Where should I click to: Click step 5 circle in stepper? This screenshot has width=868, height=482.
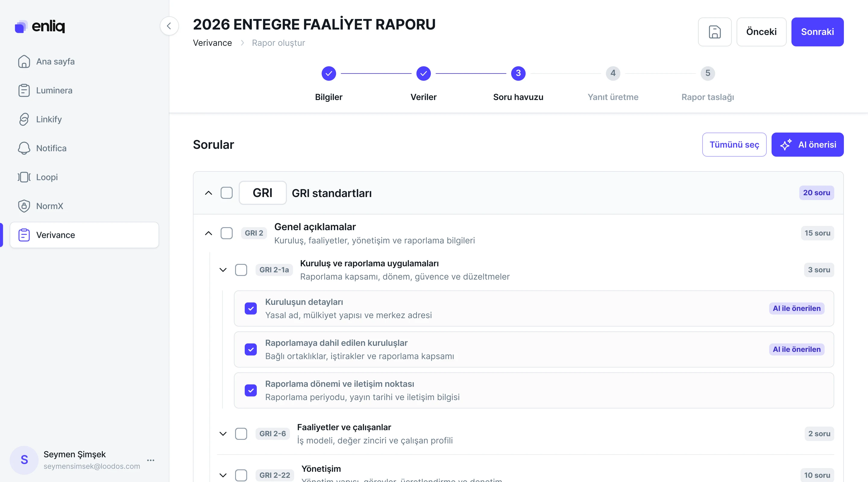[708, 74]
